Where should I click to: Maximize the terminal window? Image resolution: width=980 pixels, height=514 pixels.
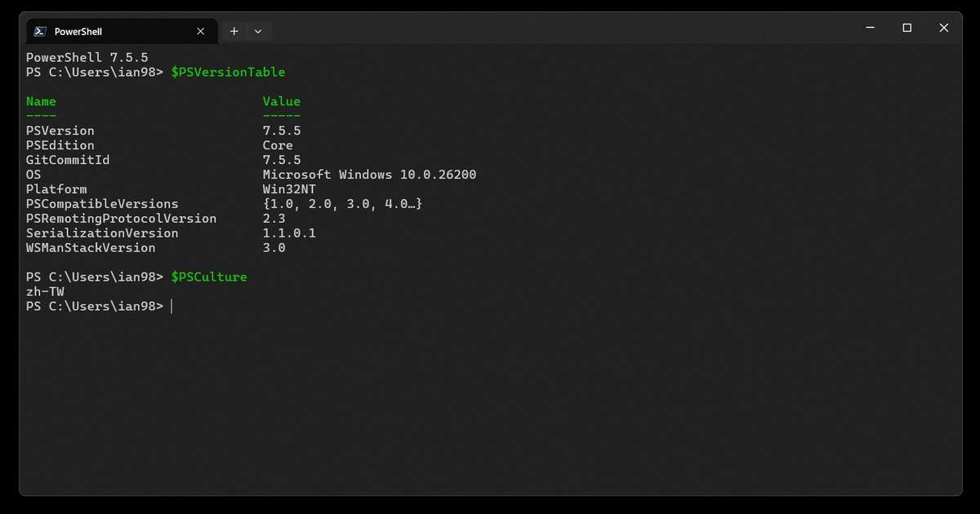[906, 28]
